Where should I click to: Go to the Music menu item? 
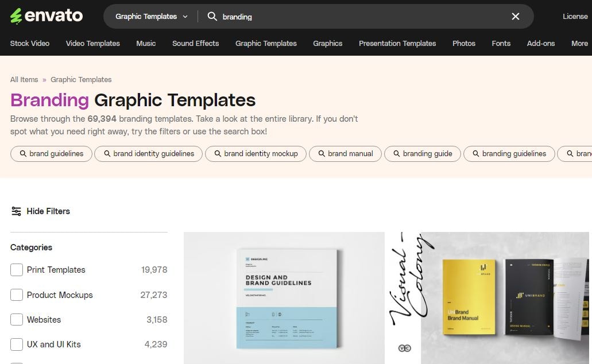pyautogui.click(x=146, y=44)
